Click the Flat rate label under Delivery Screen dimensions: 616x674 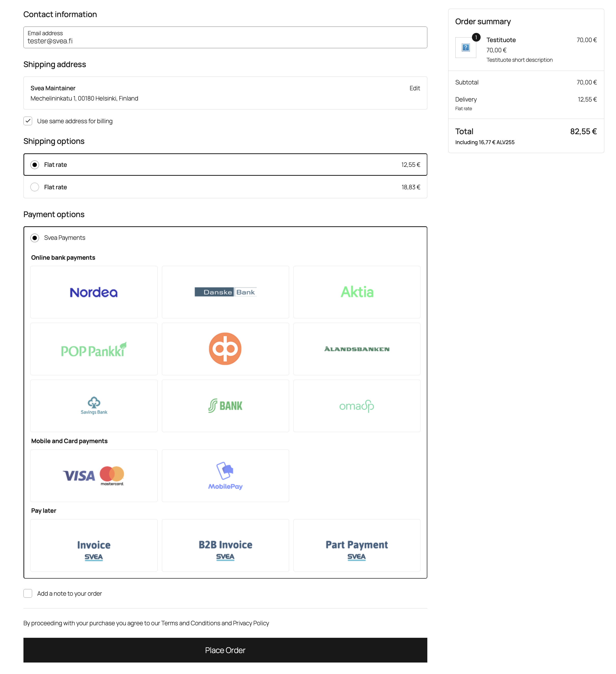tap(464, 109)
